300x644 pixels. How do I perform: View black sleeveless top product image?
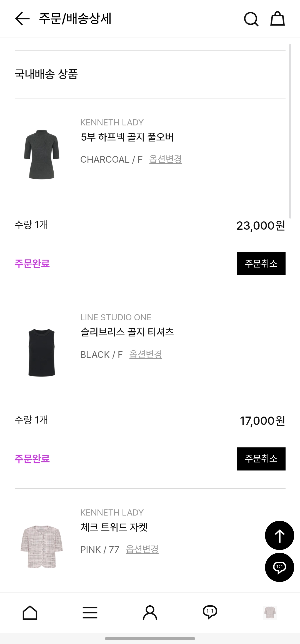point(42,353)
